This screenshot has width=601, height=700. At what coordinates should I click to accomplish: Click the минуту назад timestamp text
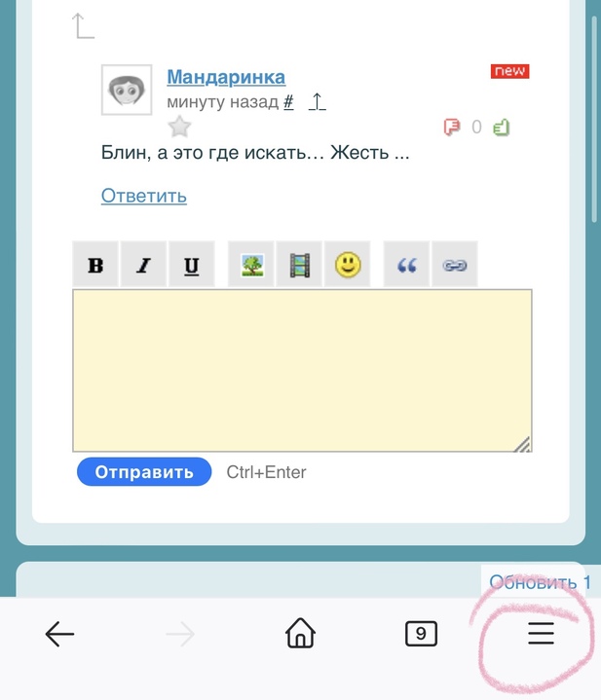coord(222,102)
